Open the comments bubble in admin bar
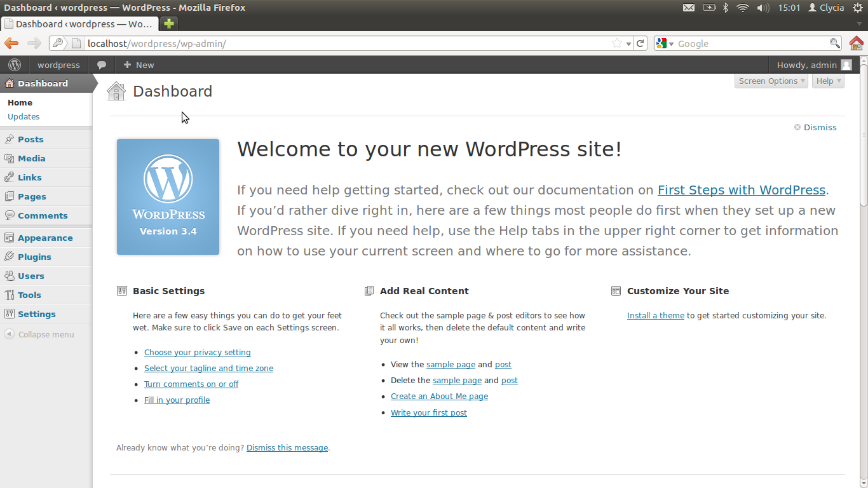Viewport: 868px width, 488px height. point(102,65)
